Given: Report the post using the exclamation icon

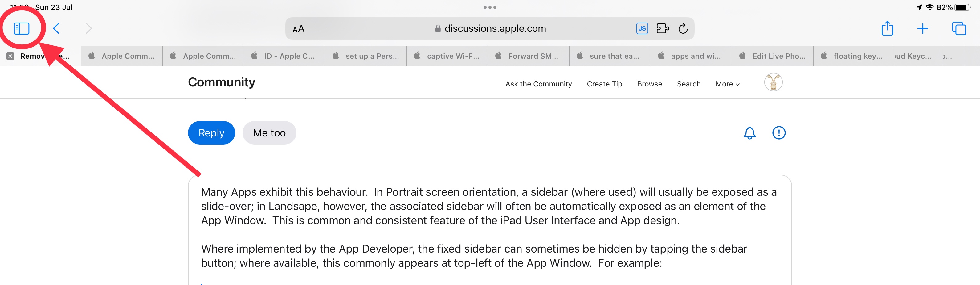Looking at the screenshot, I should [778, 133].
